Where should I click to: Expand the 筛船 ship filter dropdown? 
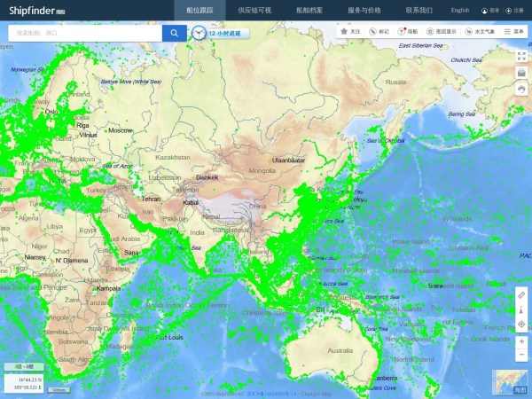coord(410,31)
